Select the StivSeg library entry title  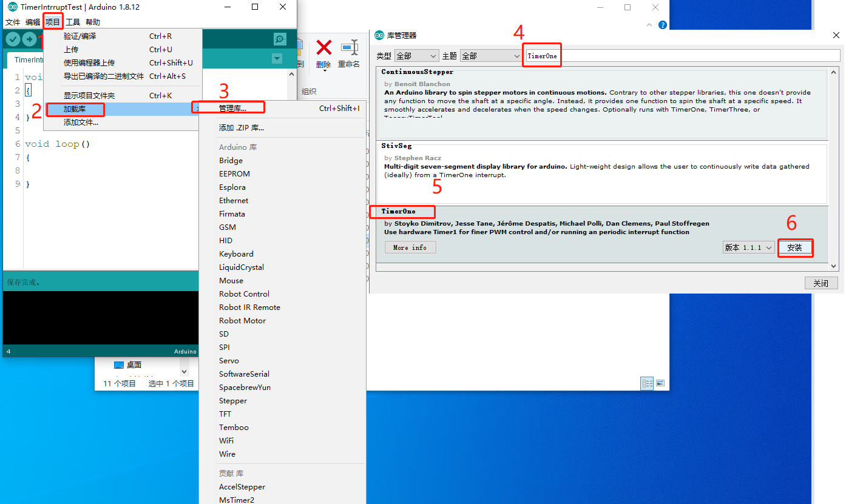pyautogui.click(x=396, y=146)
